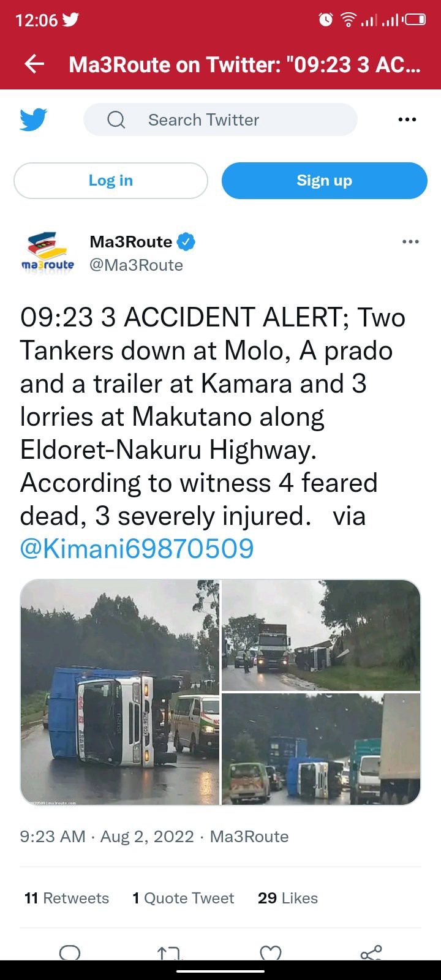Open the @Kimani69870509 mention link
Viewport: 441px width, 980px height.
click(137, 549)
